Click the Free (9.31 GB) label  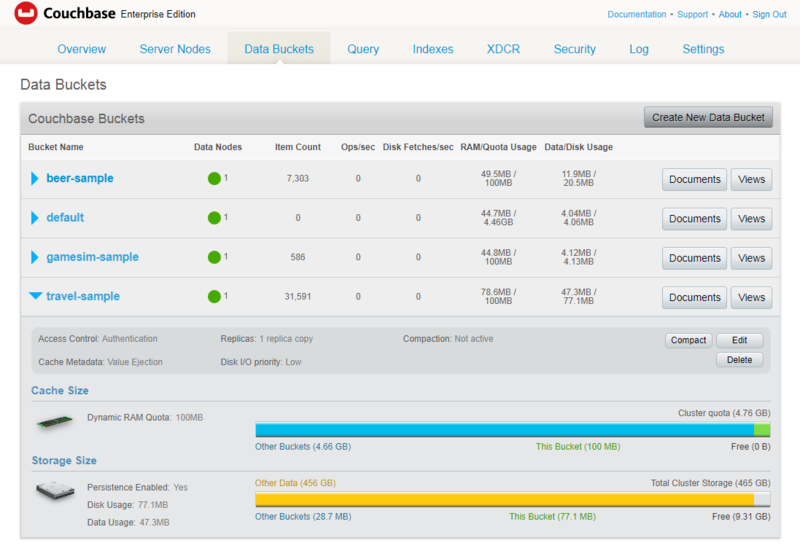click(741, 517)
